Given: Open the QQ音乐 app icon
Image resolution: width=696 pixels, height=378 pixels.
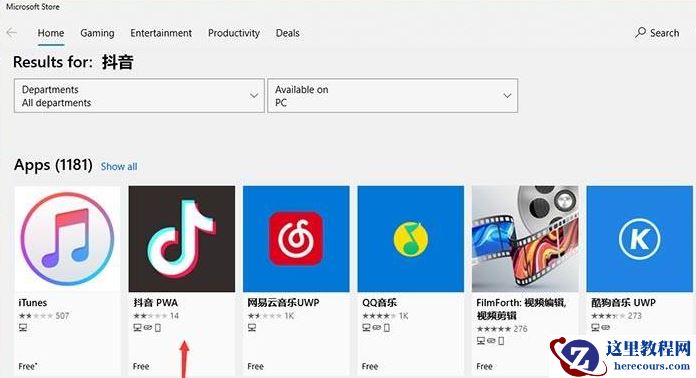Looking at the screenshot, I should point(411,239).
